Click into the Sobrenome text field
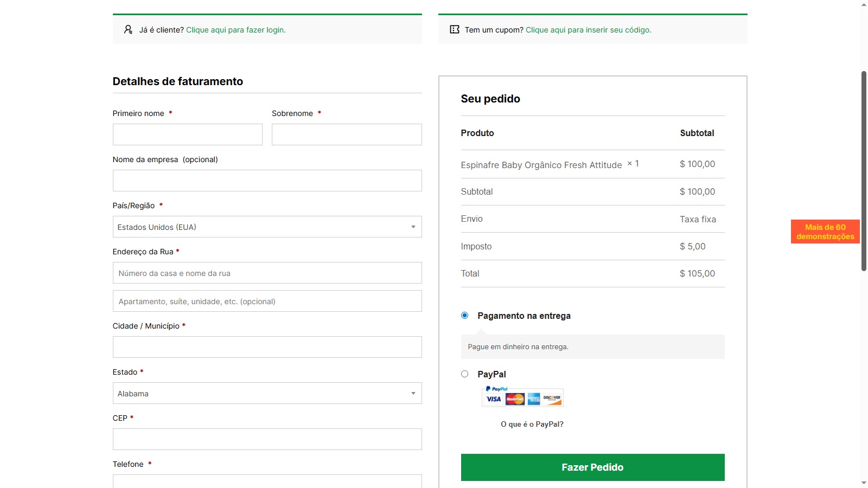This screenshot has height=488, width=868. (x=346, y=134)
